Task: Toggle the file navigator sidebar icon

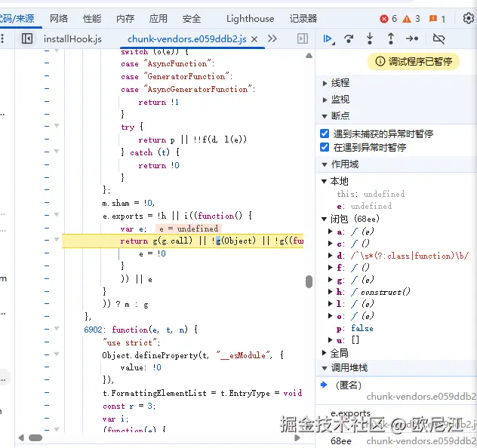Action: [x=27, y=38]
